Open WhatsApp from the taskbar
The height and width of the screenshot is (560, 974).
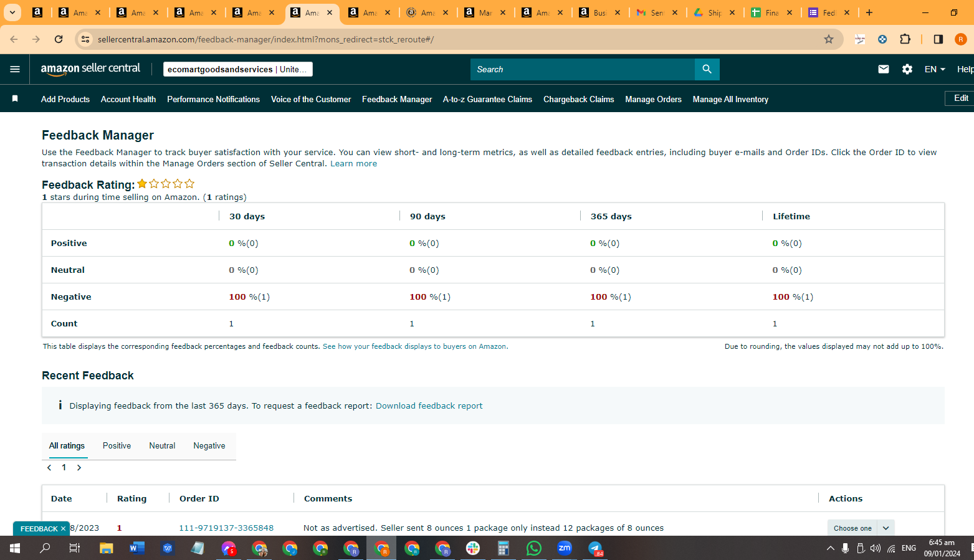pos(534,548)
